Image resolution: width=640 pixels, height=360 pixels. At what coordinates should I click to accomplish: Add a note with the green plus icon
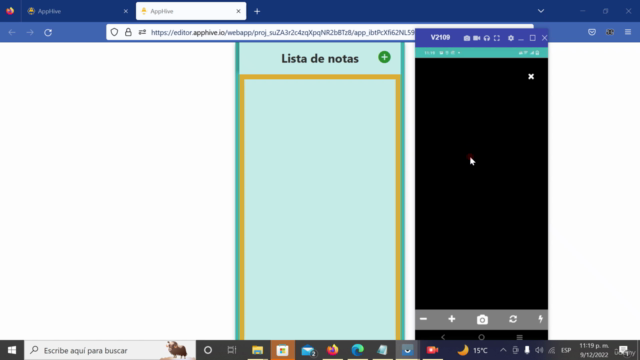384,57
